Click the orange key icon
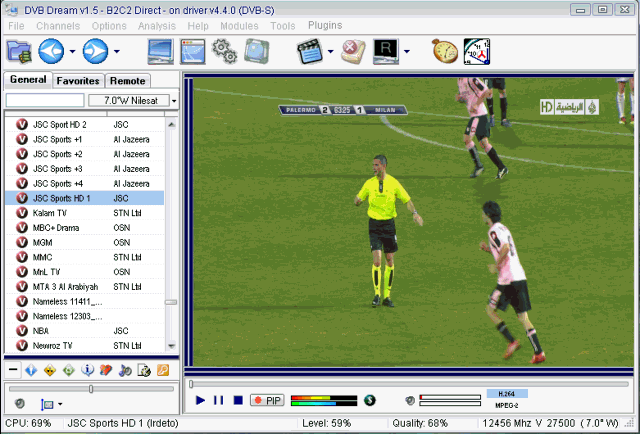 tap(163, 370)
